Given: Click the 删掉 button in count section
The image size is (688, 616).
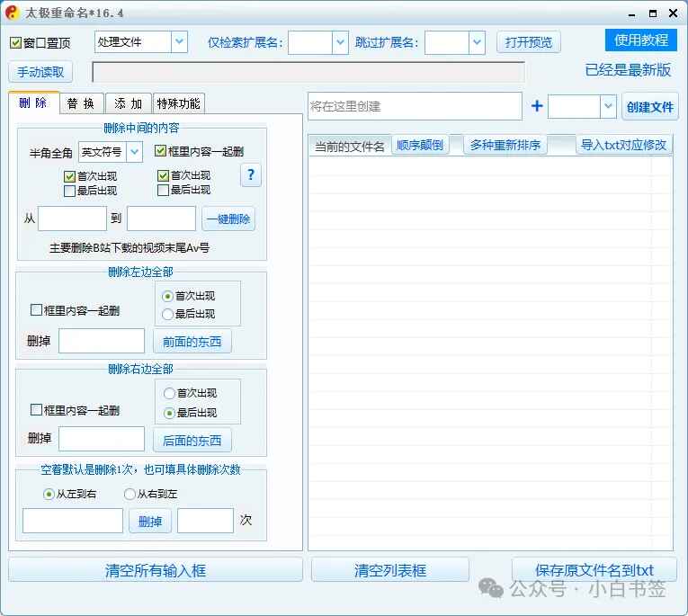Looking at the screenshot, I should [x=150, y=522].
